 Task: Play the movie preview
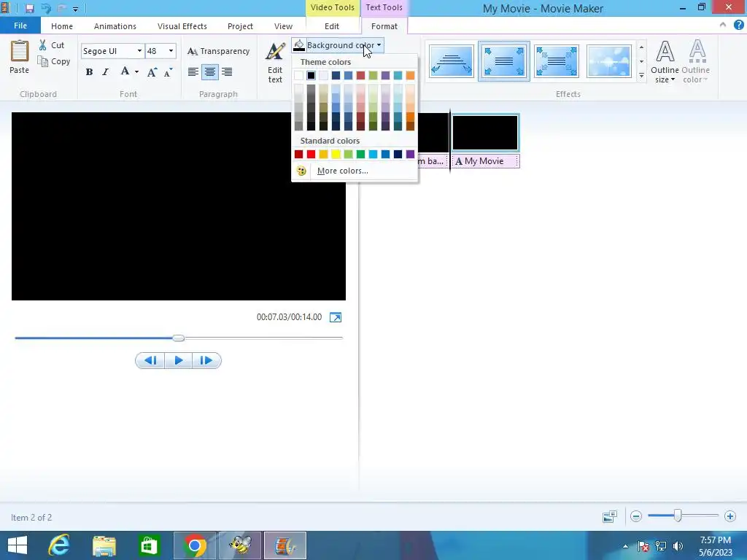(179, 360)
